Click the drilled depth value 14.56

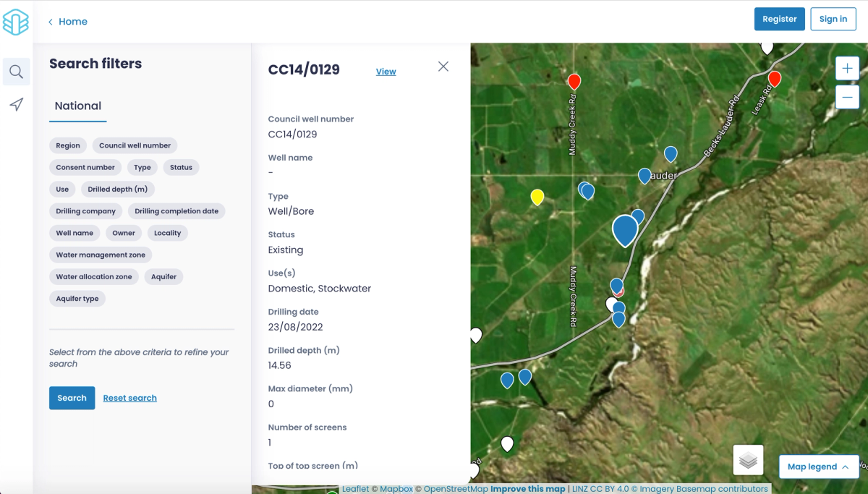(279, 365)
